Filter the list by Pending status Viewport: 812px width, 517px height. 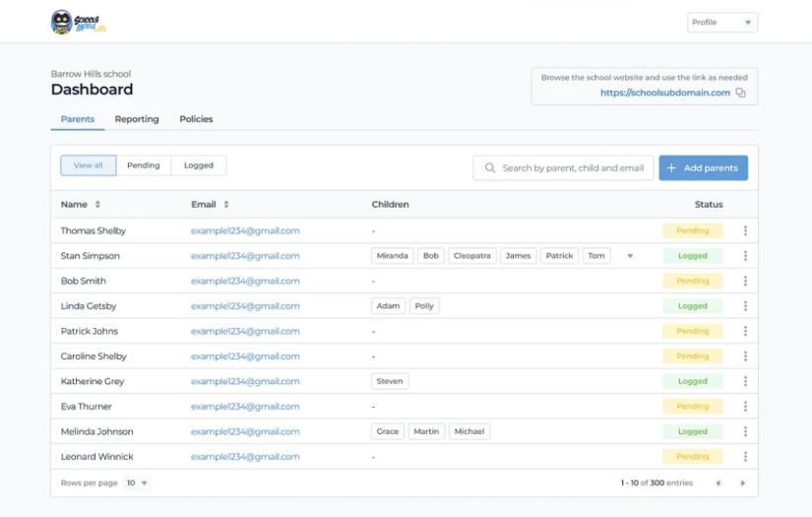(144, 165)
